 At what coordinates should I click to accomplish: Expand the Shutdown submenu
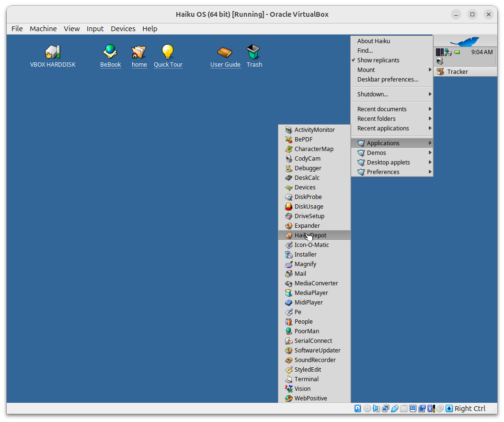pos(392,94)
